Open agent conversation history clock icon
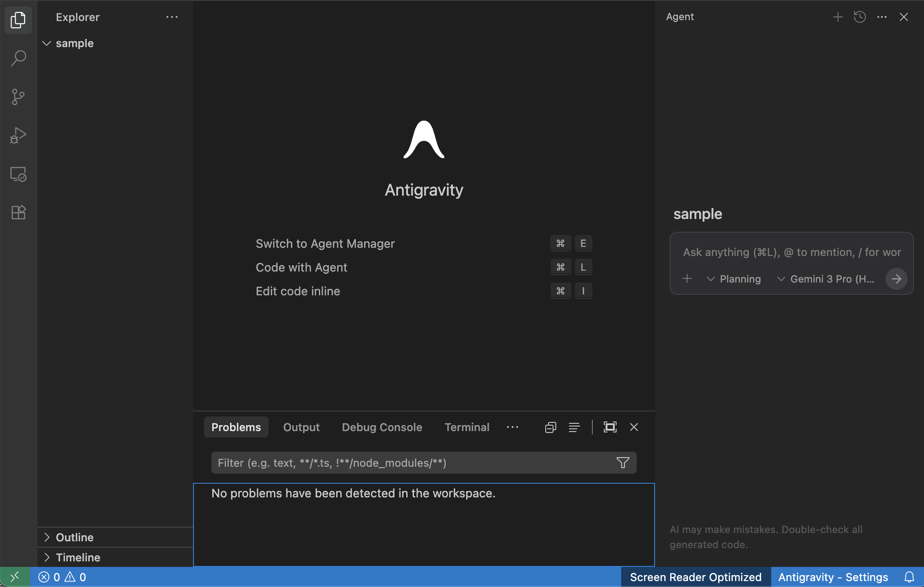The height and width of the screenshot is (587, 924). coord(860,17)
